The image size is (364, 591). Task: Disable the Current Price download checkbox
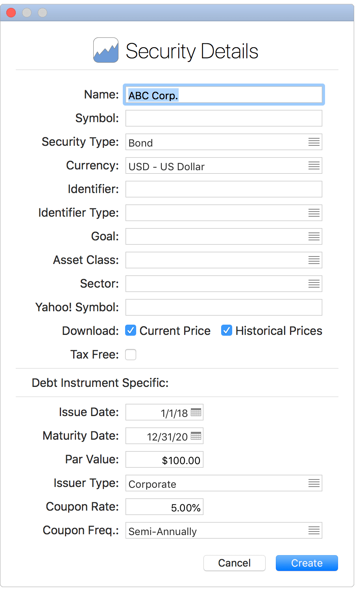point(130,331)
